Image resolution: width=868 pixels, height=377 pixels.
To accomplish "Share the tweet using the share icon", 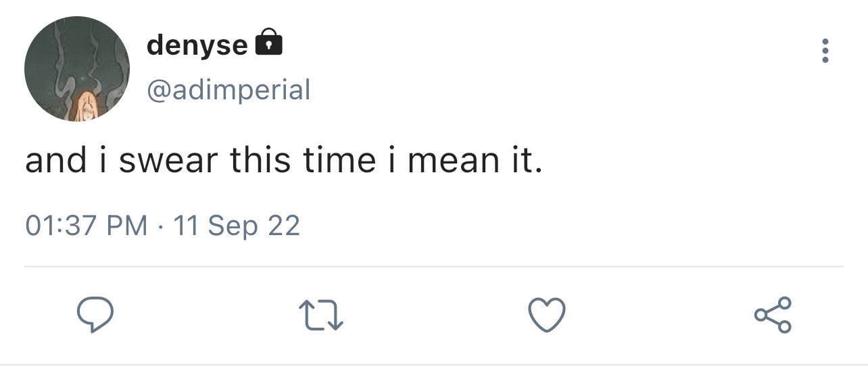I will pos(773,316).
